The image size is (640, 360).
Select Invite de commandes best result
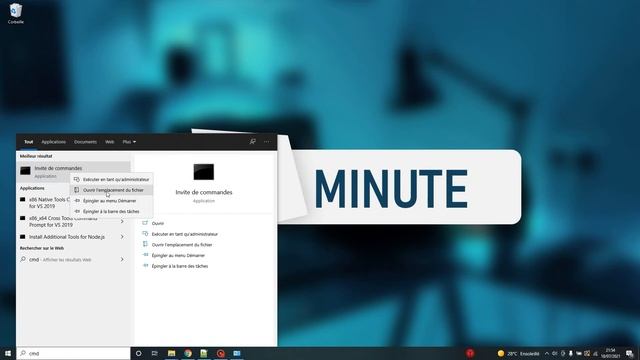73,171
